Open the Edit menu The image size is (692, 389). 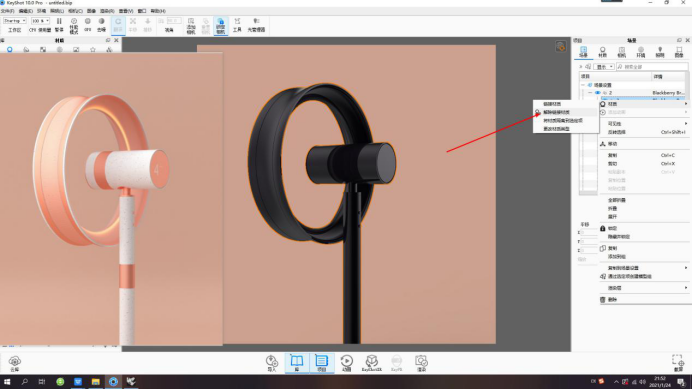pos(26,11)
